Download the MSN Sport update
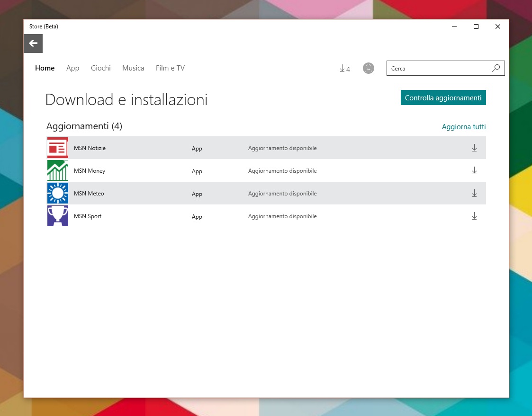Screen dimensions: 532x416 tap(474, 216)
